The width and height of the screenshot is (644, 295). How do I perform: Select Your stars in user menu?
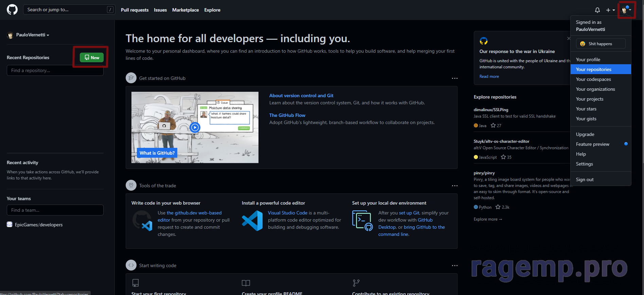601,109
